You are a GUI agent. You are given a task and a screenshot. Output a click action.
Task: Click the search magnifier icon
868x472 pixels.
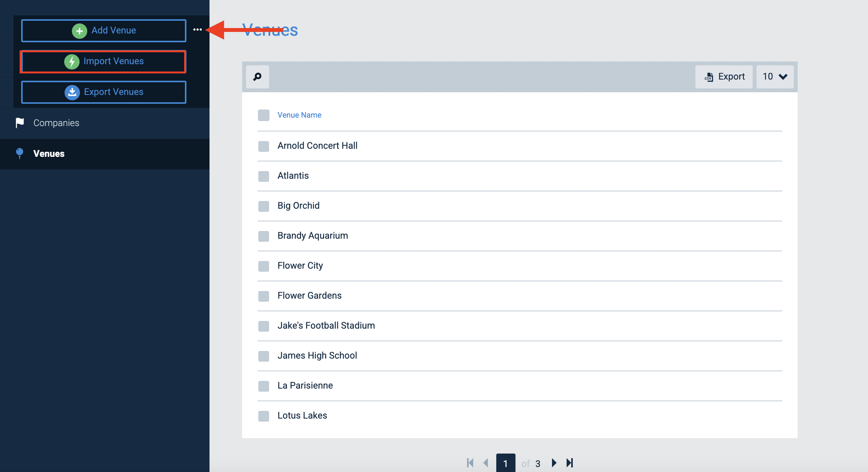click(x=257, y=77)
